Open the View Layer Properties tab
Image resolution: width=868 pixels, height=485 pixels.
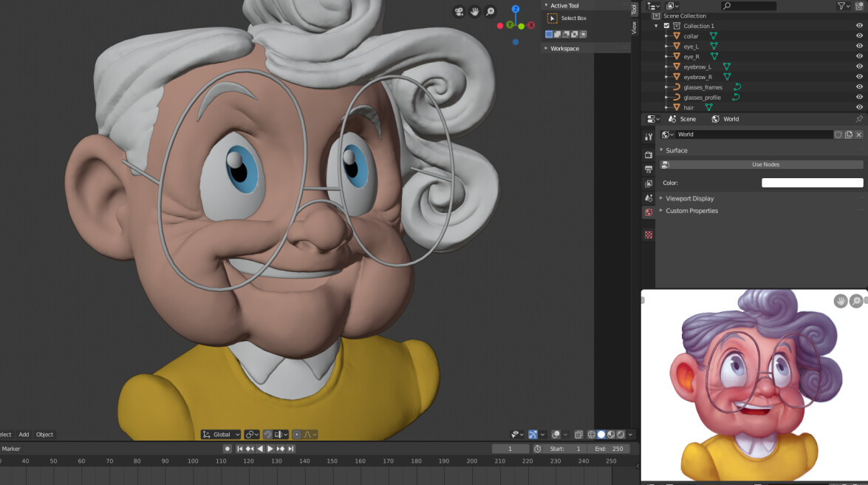648,185
